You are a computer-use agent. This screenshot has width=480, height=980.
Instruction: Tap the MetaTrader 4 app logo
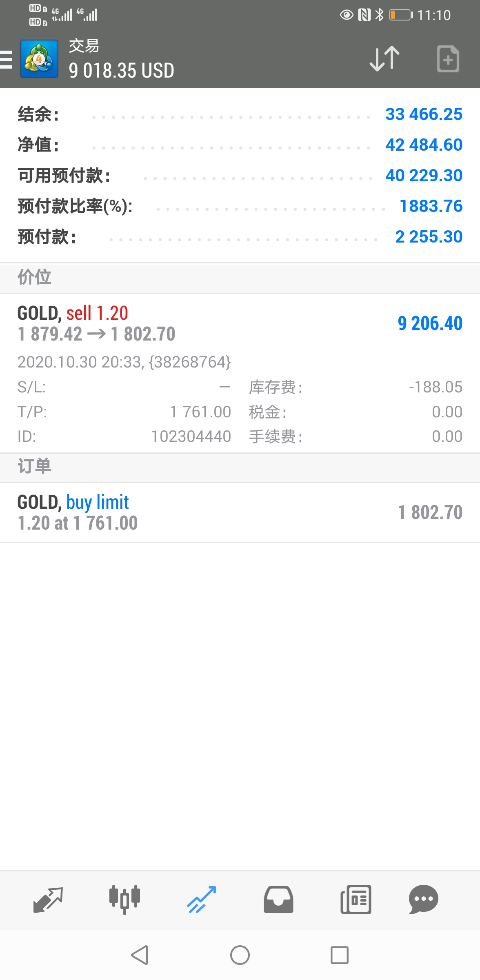point(39,59)
